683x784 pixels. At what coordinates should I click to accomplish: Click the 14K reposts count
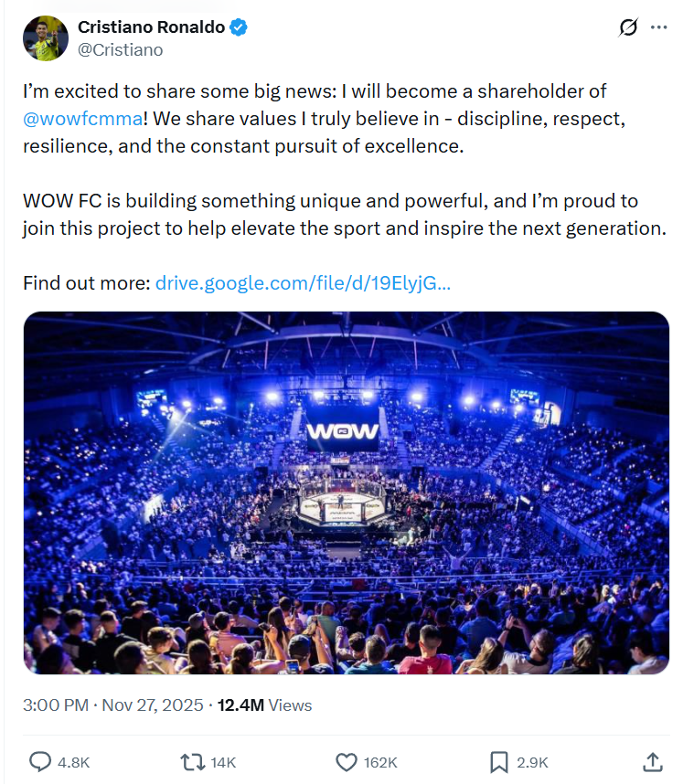click(x=223, y=762)
